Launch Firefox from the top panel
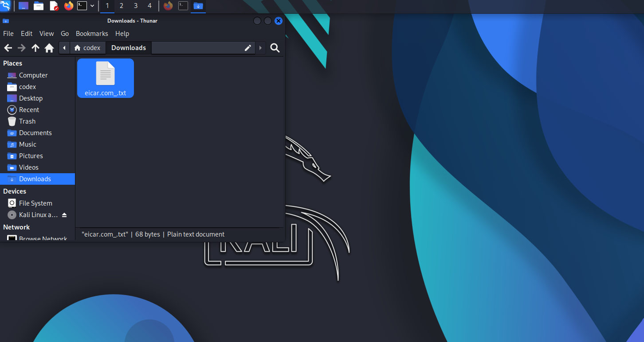The width and height of the screenshot is (644, 342). [x=68, y=6]
